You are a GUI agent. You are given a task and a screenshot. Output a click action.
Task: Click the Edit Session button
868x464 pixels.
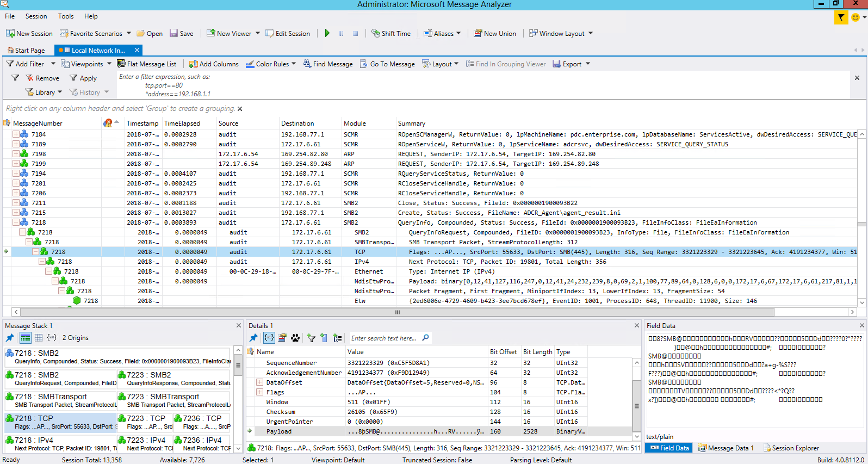point(288,33)
